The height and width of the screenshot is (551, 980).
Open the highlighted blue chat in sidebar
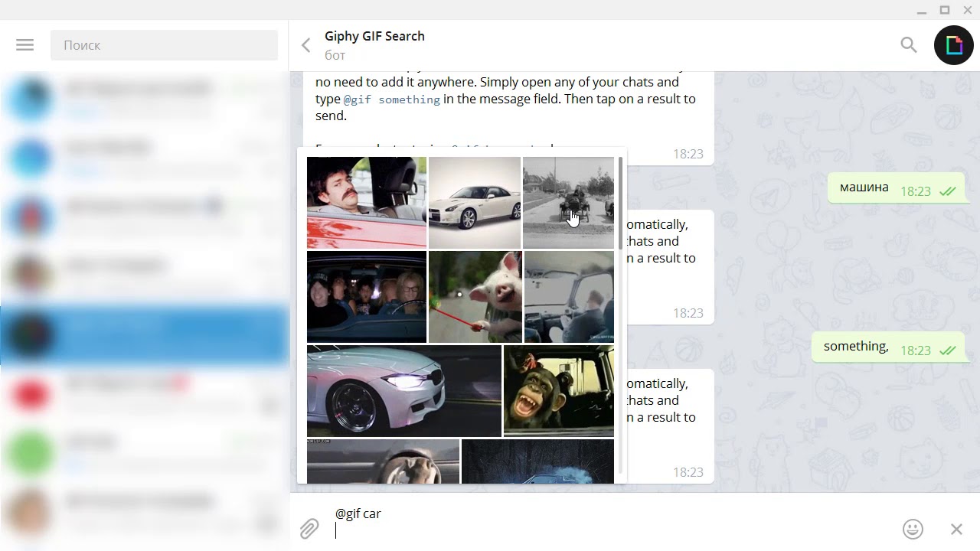[145, 334]
